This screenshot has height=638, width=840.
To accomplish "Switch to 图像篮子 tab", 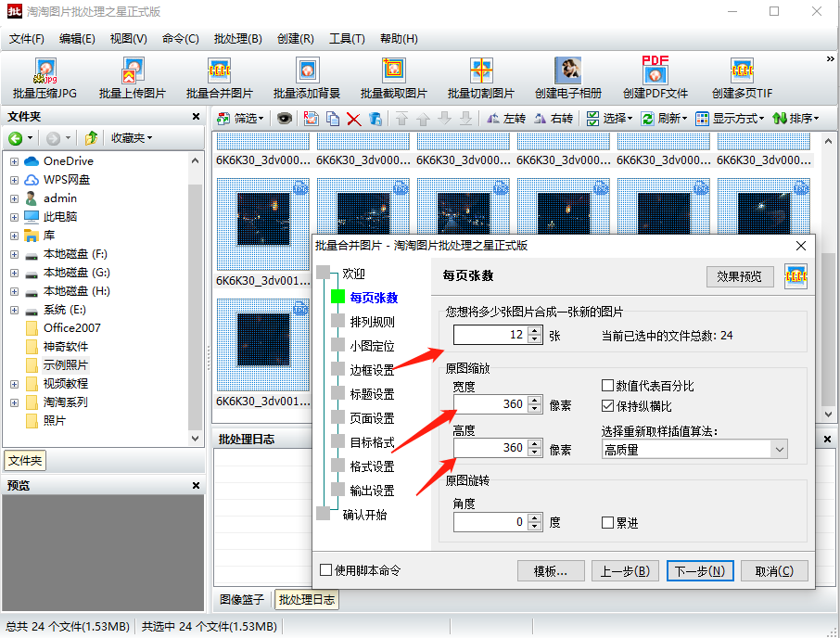I will click(242, 599).
